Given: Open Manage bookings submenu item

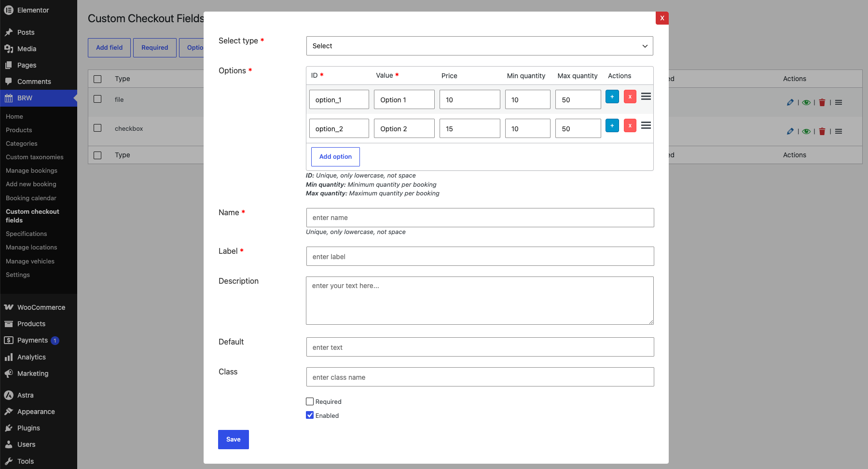Looking at the screenshot, I should pos(31,170).
